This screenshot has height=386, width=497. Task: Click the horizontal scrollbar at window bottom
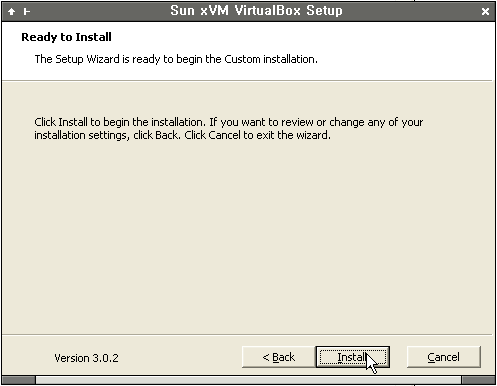click(x=248, y=380)
